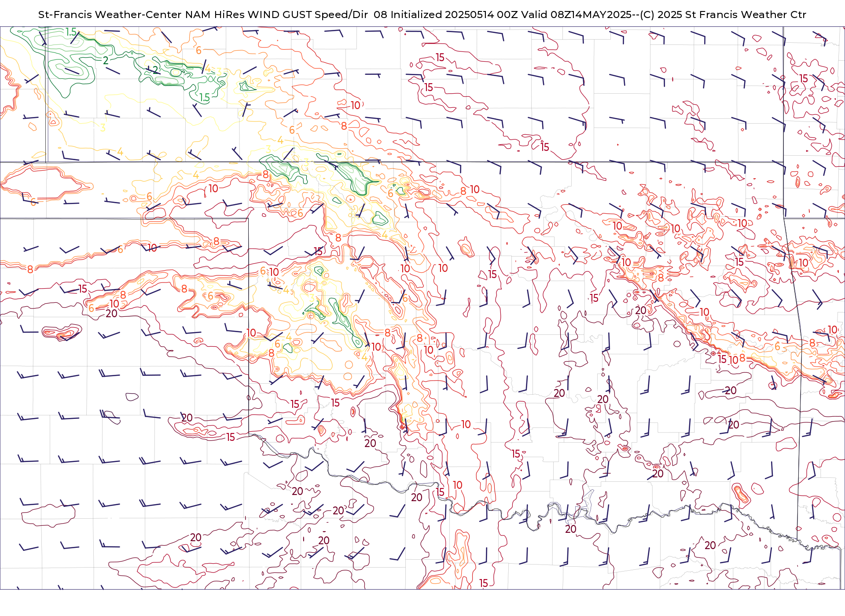
Task: Click the map title text at top
Action: pos(422,15)
